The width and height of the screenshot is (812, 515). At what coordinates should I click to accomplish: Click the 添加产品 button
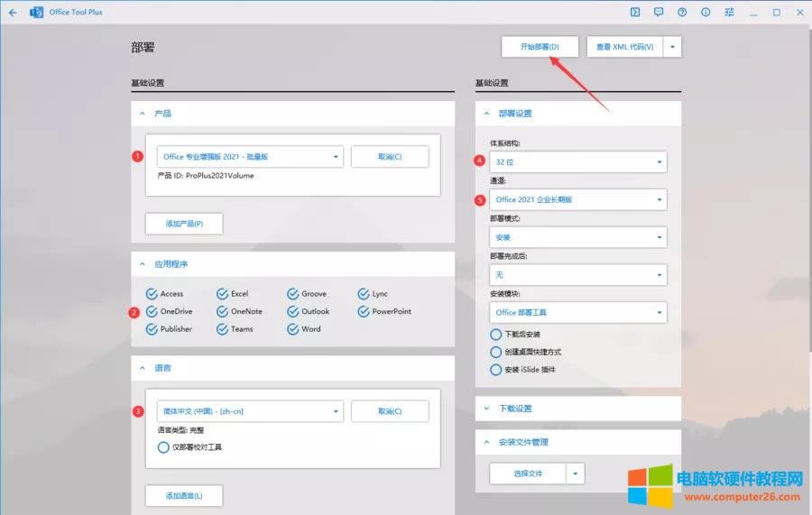(x=184, y=224)
